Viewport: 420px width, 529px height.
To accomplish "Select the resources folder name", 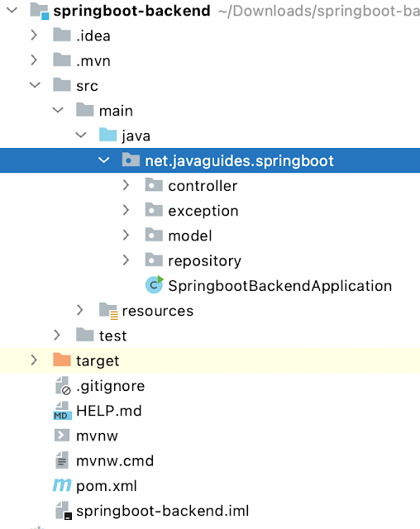I will [x=158, y=311].
